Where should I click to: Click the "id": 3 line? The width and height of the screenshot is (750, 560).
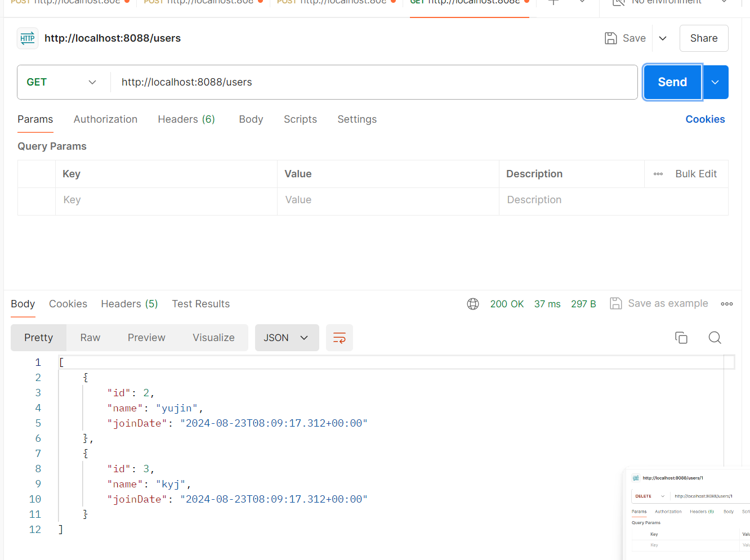point(131,469)
